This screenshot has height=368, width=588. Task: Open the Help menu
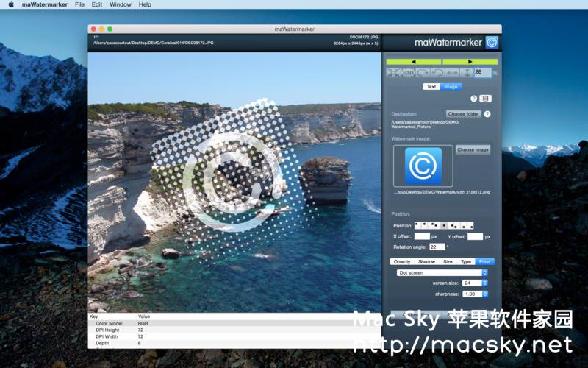145,4
